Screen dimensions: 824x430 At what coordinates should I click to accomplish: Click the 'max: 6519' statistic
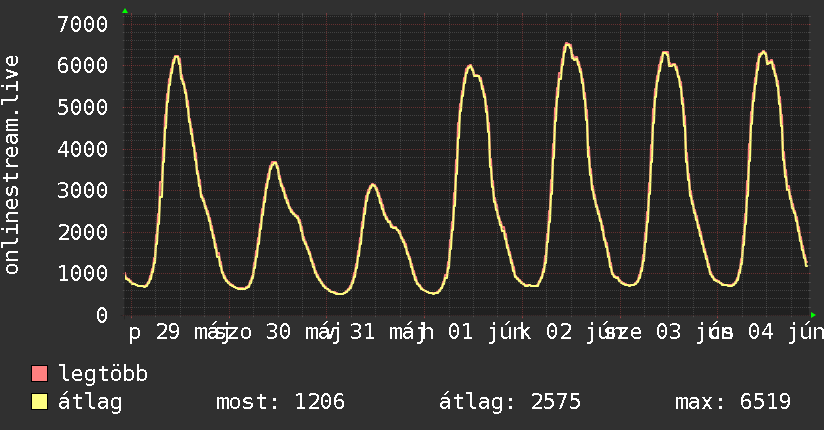[733, 402]
